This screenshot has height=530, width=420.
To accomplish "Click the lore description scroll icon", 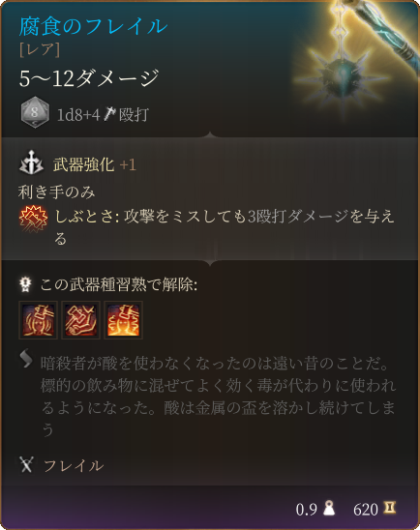I will (x=26, y=358).
